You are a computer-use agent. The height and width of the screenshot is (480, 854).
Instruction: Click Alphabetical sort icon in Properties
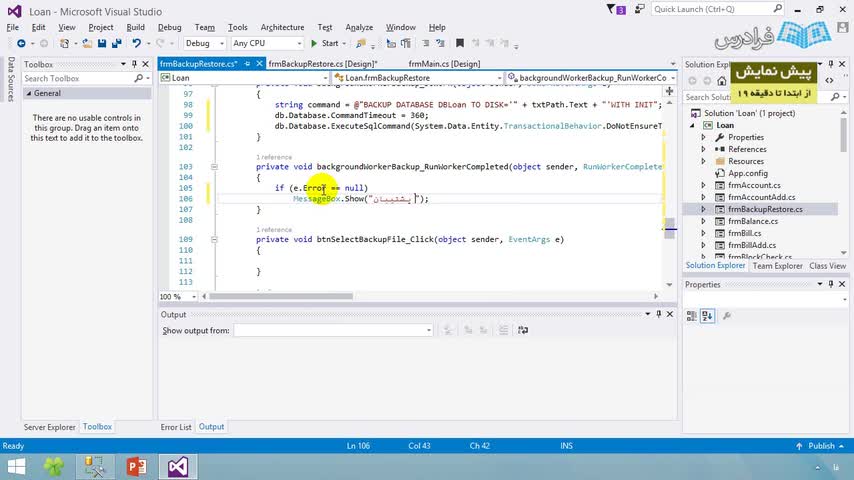click(707, 315)
